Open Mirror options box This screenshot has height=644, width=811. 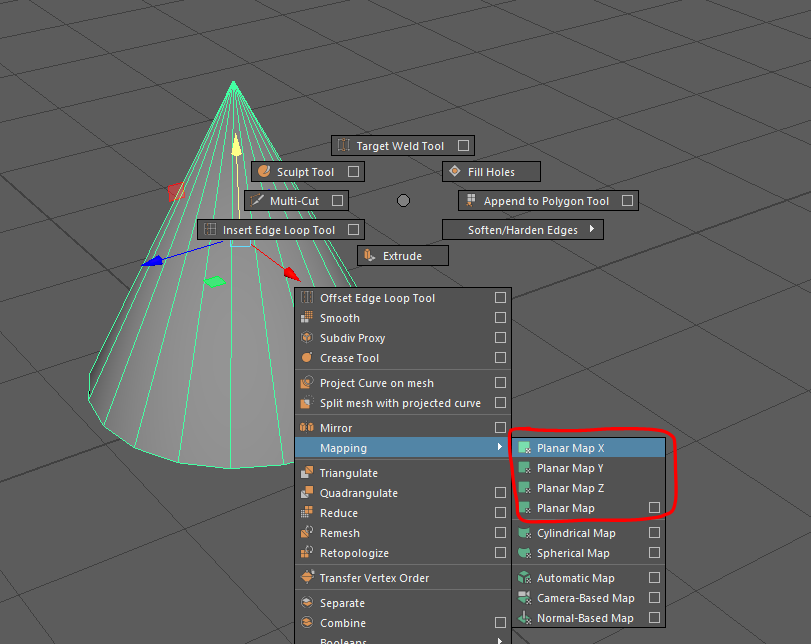click(x=500, y=427)
